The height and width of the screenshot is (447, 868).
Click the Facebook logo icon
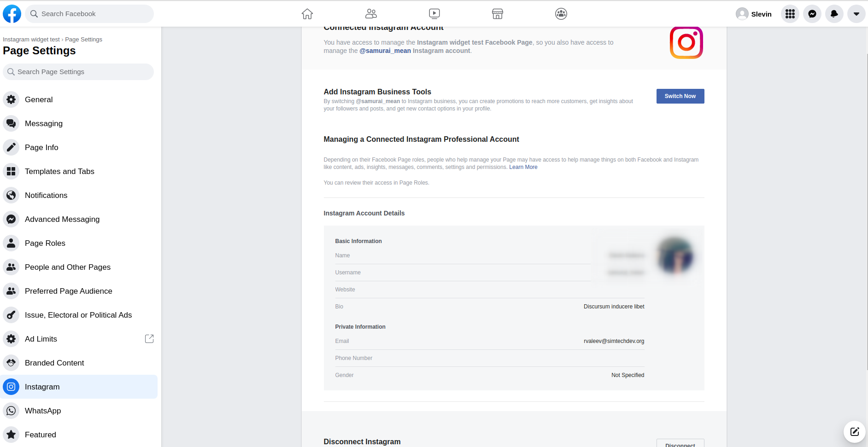[12, 14]
